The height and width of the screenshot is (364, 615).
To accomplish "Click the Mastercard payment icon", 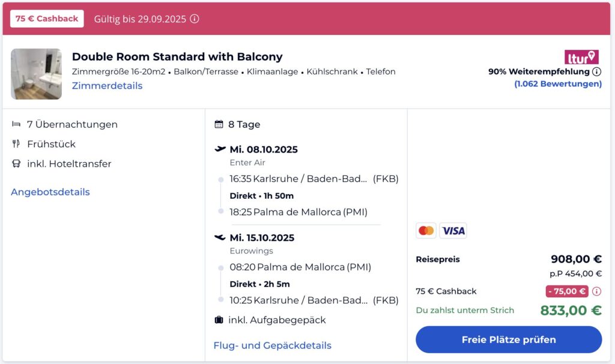I will (x=425, y=230).
